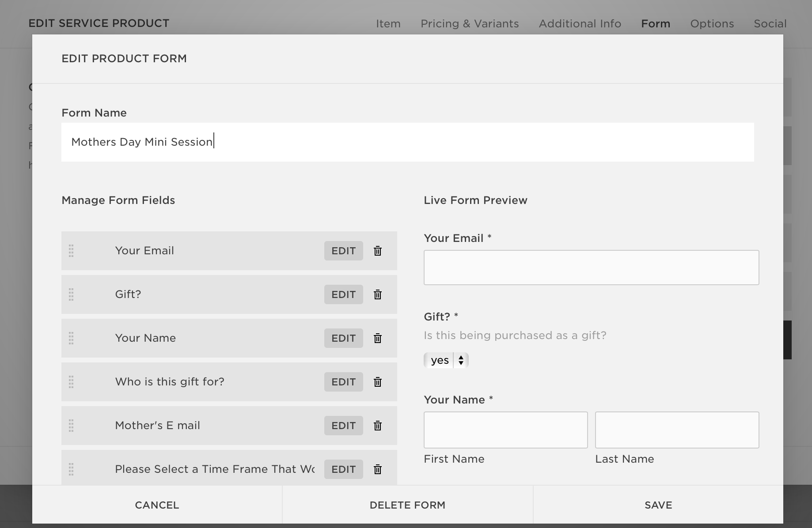Click drag handle of 'Please Select a Time Frame' row
Screen dimensions: 812x528
(x=71, y=469)
